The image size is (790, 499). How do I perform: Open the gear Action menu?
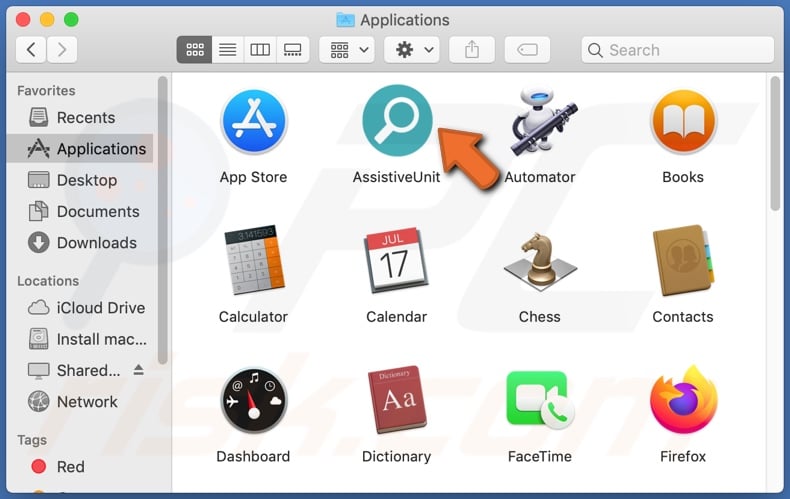coord(412,50)
